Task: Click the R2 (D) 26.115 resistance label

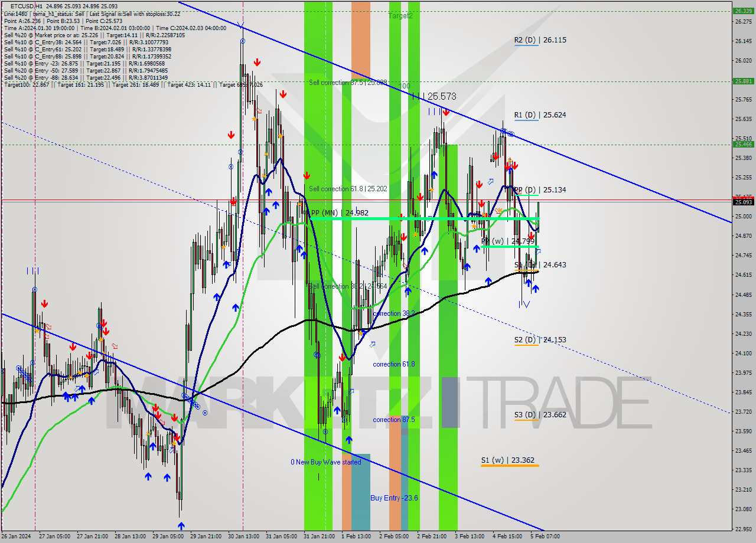Action: [x=540, y=40]
